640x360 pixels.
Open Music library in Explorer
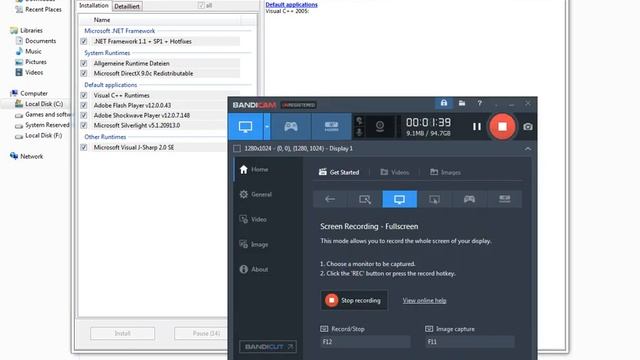pyautogui.click(x=29, y=51)
